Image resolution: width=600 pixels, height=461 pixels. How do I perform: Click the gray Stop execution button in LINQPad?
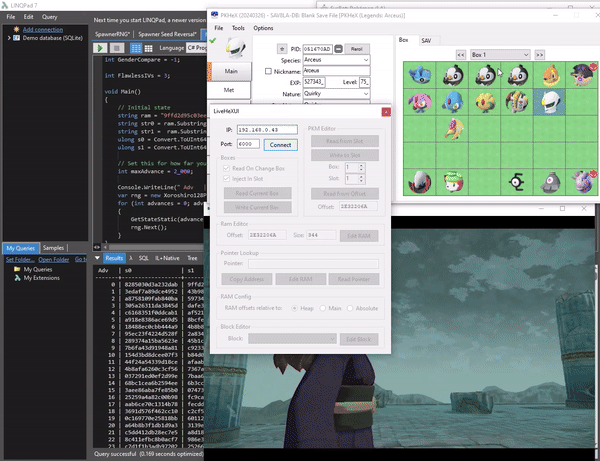click(117, 48)
